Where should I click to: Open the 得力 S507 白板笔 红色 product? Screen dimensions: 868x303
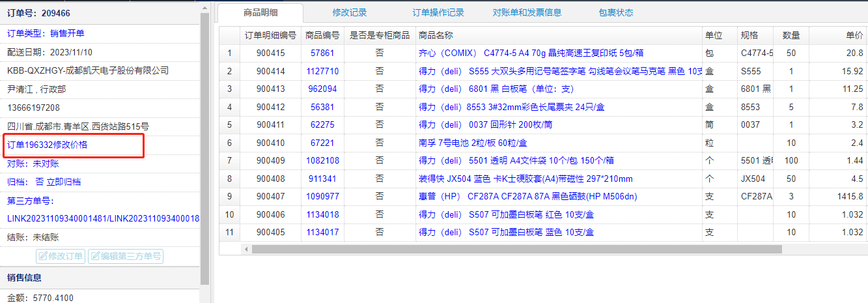tap(506, 214)
